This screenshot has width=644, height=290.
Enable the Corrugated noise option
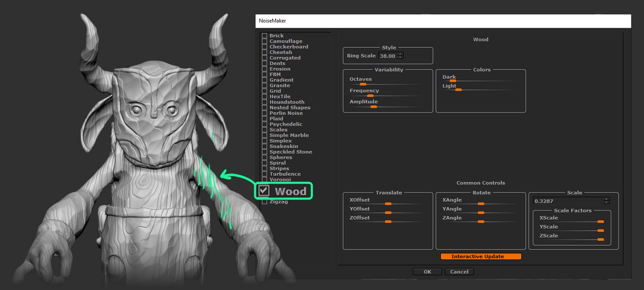click(x=265, y=58)
